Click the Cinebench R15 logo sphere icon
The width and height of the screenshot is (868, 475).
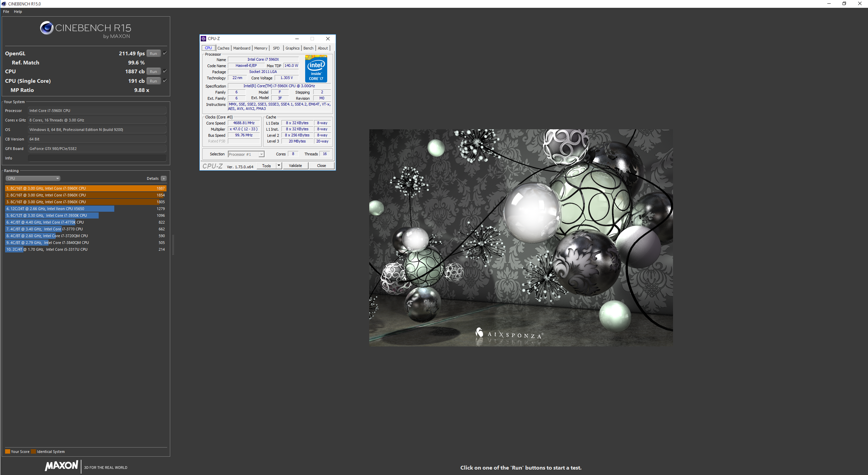(47, 28)
